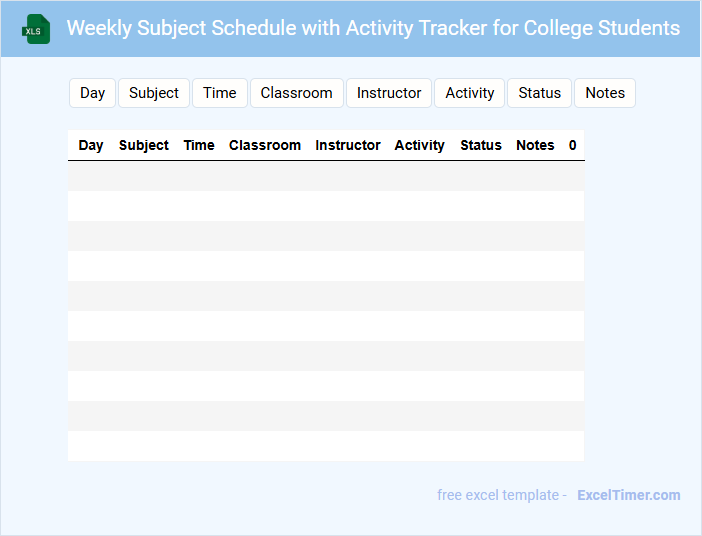702x536 pixels.
Task: Click the Subject column header in table
Action: click(x=144, y=145)
